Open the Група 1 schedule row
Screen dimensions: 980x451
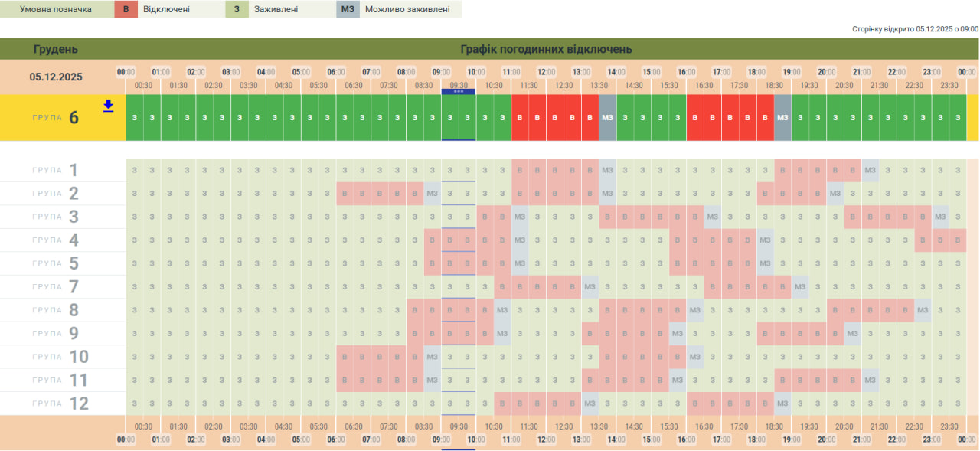[x=57, y=170]
